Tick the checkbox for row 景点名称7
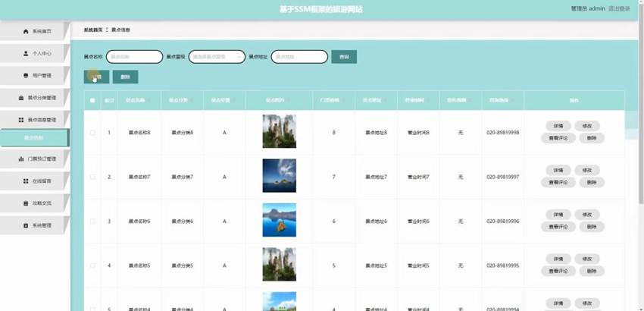 coord(92,177)
